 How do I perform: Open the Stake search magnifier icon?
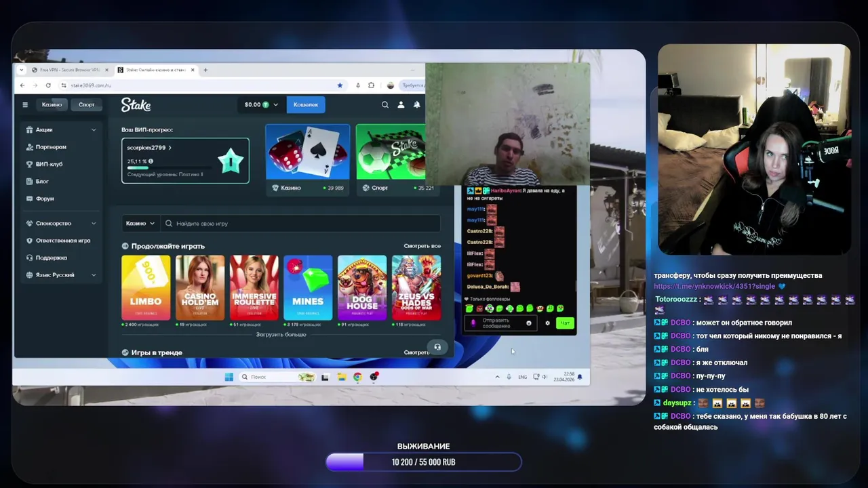coord(385,104)
